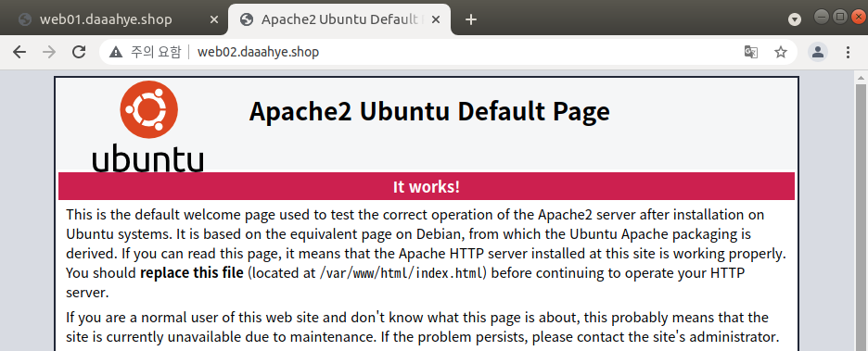The image size is (868, 351).
Task: Close the Apache2 Ubuntu Default tab
Action: pos(436,19)
